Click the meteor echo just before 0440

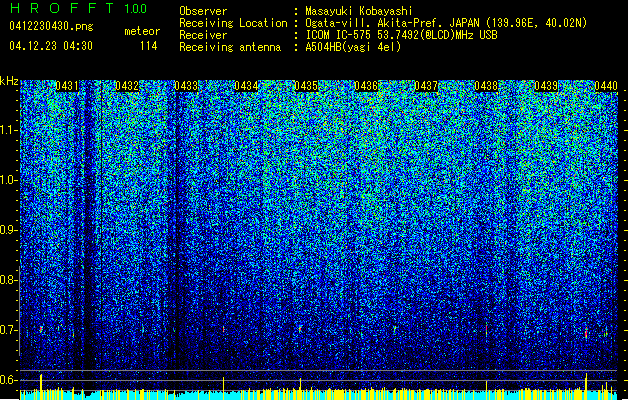586,332
